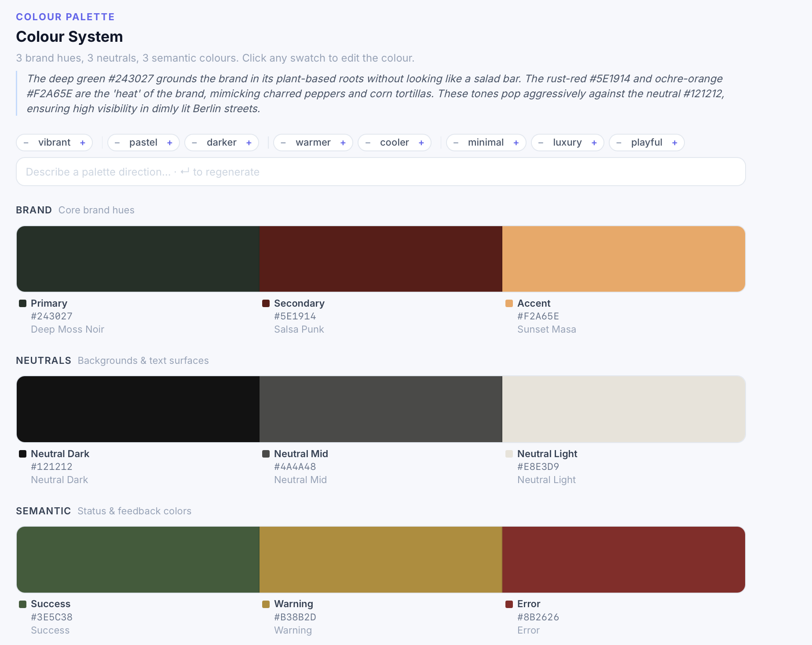Click the plus icon on the luxury chip

594,142
